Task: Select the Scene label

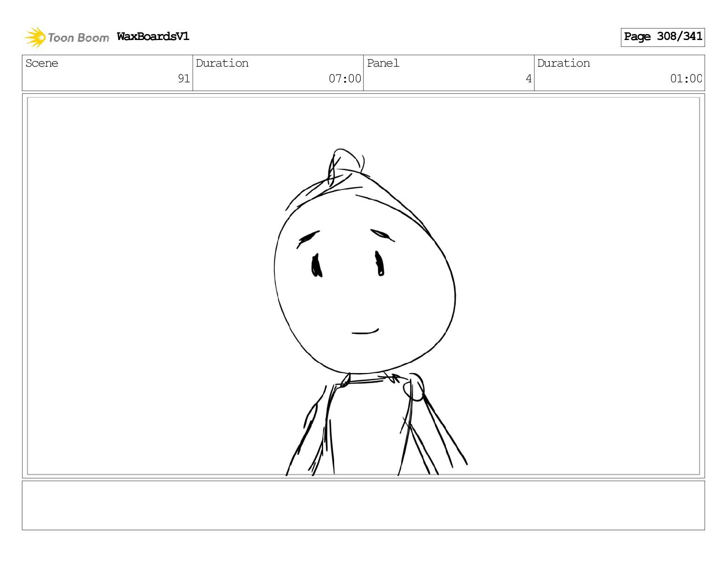Action: [x=42, y=63]
